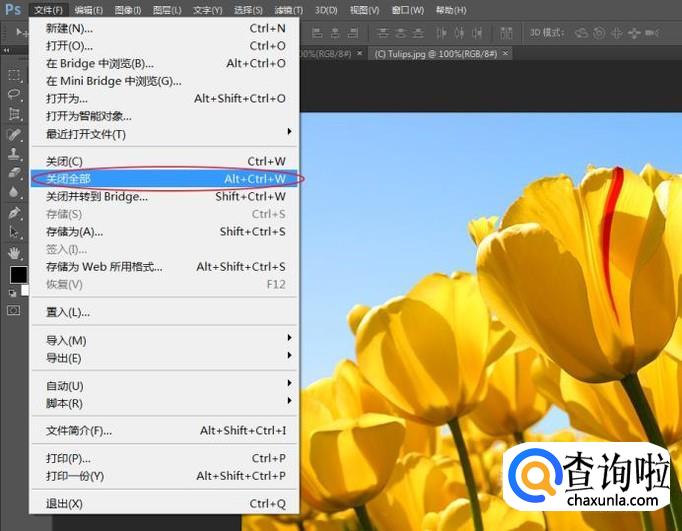Screen dimensions: 682x531
Task: Choose the 3D pan mode icon
Action: (x=617, y=33)
